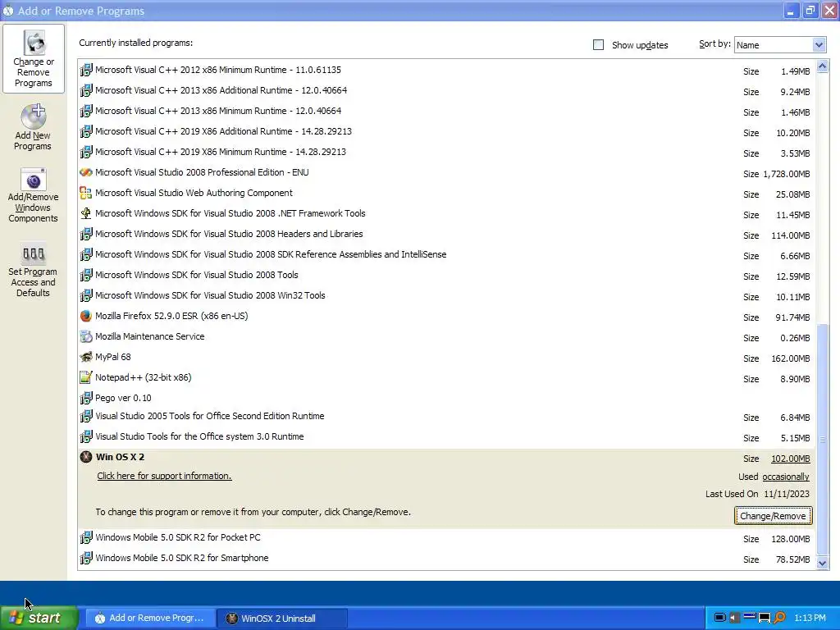Click the Visual Studio 2005 Tools for Office icon
The width and height of the screenshot is (840, 630).
point(85,416)
